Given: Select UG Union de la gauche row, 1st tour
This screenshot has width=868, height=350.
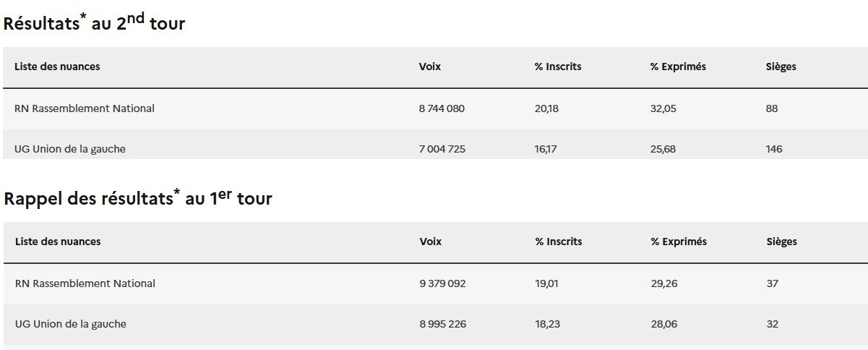Looking at the screenshot, I should click(x=70, y=324).
